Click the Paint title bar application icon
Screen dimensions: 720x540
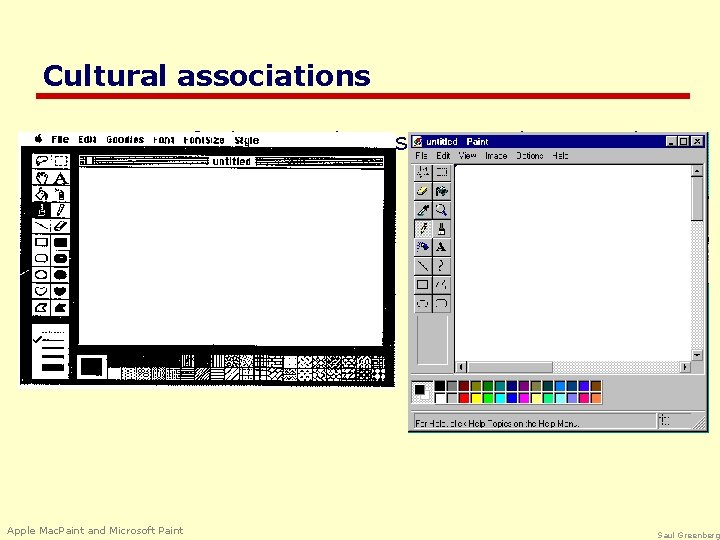417,141
